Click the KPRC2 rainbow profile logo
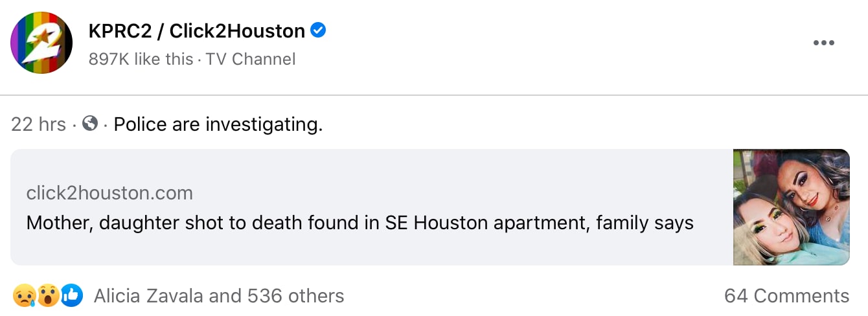This screenshot has height=316, width=868. point(41,43)
